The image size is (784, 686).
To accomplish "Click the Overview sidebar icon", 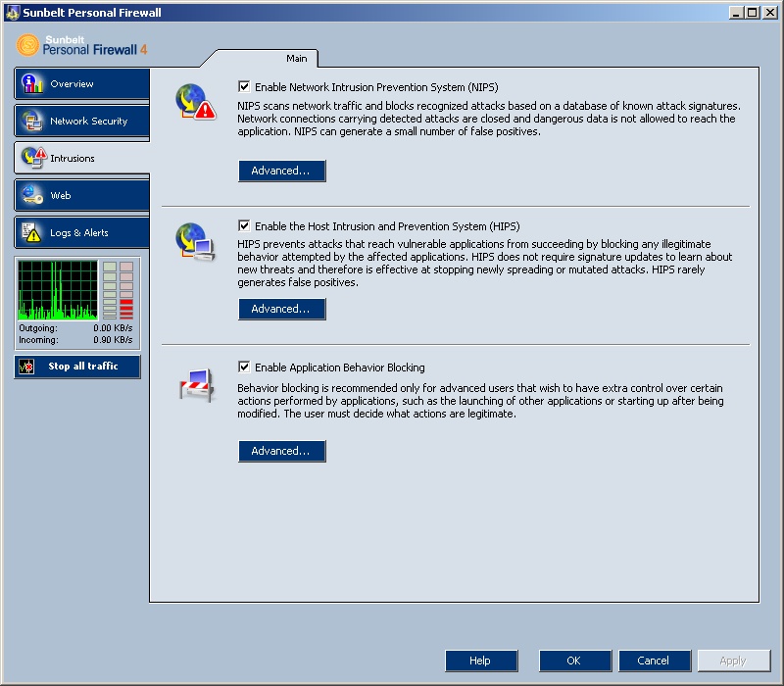I will 33,84.
